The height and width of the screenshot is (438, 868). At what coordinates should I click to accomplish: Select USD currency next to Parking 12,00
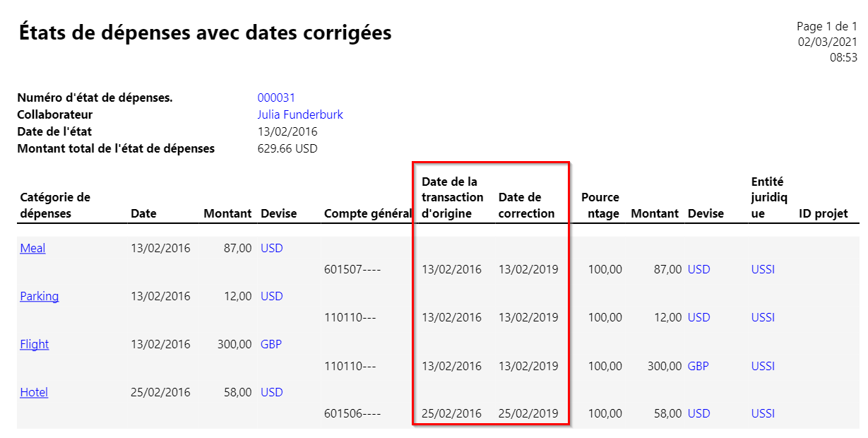[x=271, y=296]
